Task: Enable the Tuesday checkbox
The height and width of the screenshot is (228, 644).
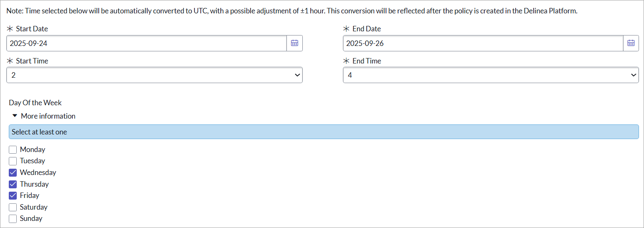Action: coord(13,161)
